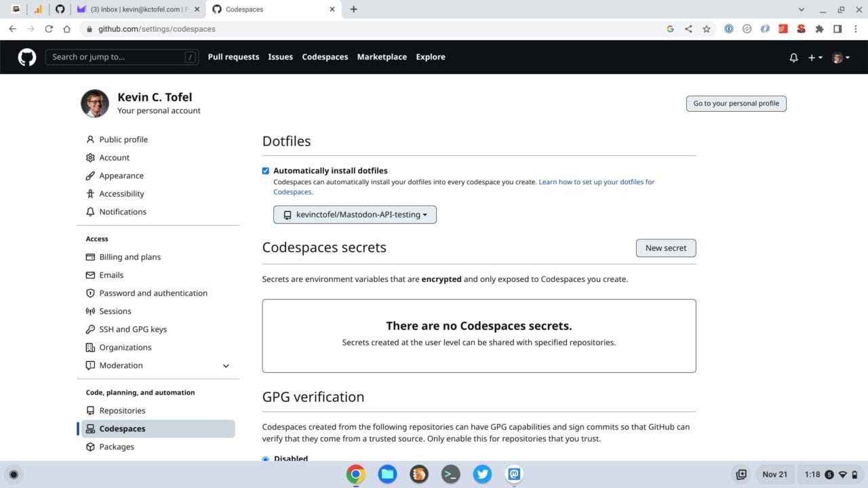Open a new browser tab
The image size is (868, 488).
pos(353,9)
